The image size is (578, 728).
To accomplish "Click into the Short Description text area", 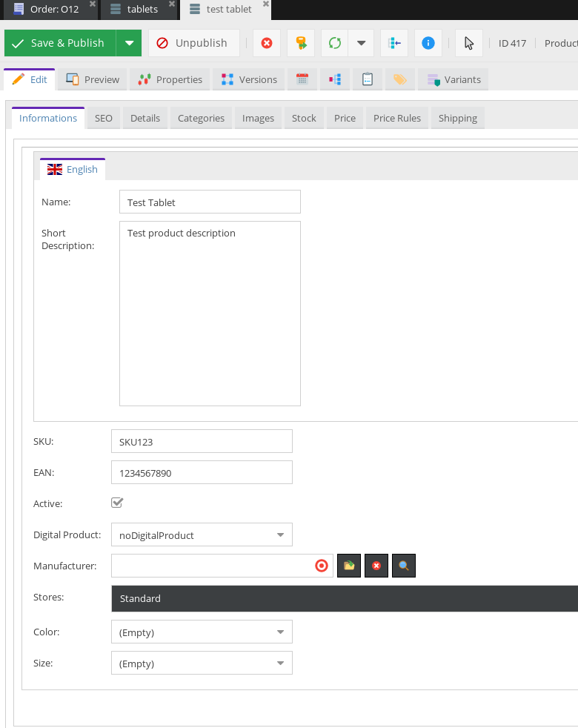I will 210,314.
